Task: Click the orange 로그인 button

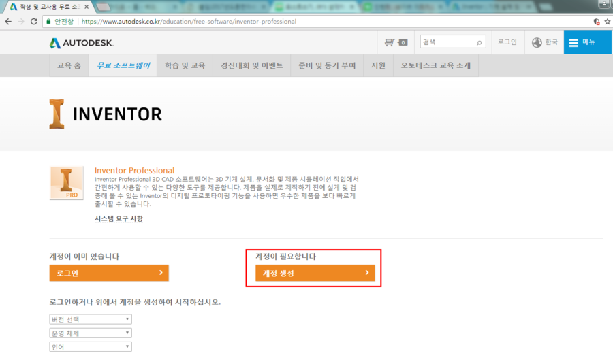Action: click(x=109, y=273)
